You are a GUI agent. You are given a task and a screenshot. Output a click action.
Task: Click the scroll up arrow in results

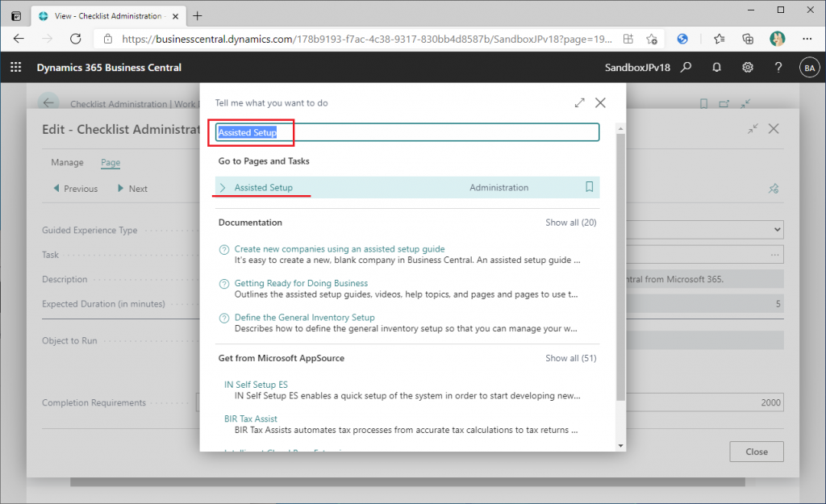620,129
